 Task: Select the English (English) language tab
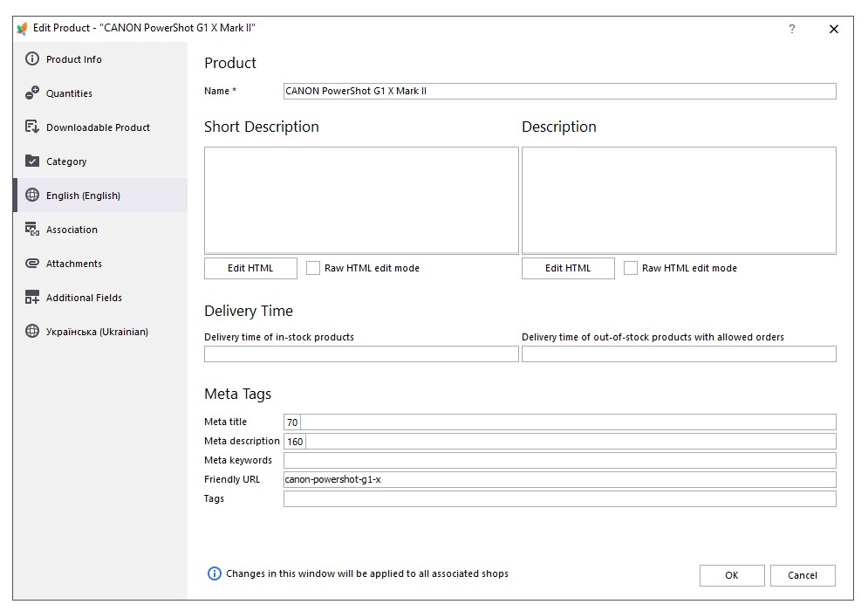coord(100,195)
